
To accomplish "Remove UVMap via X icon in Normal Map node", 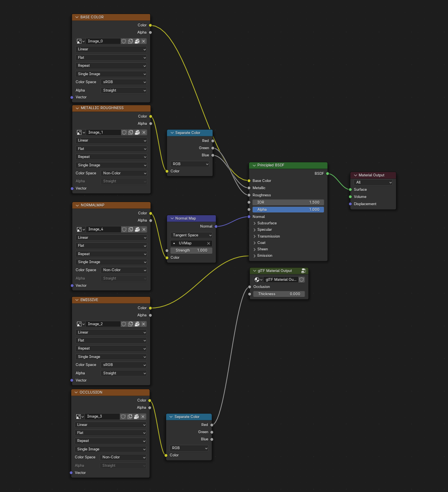I will click(209, 243).
